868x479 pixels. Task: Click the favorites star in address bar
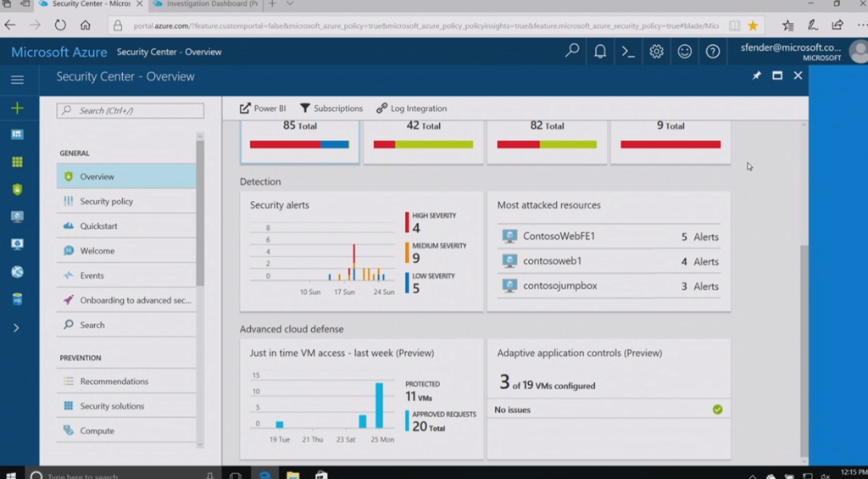tap(753, 25)
